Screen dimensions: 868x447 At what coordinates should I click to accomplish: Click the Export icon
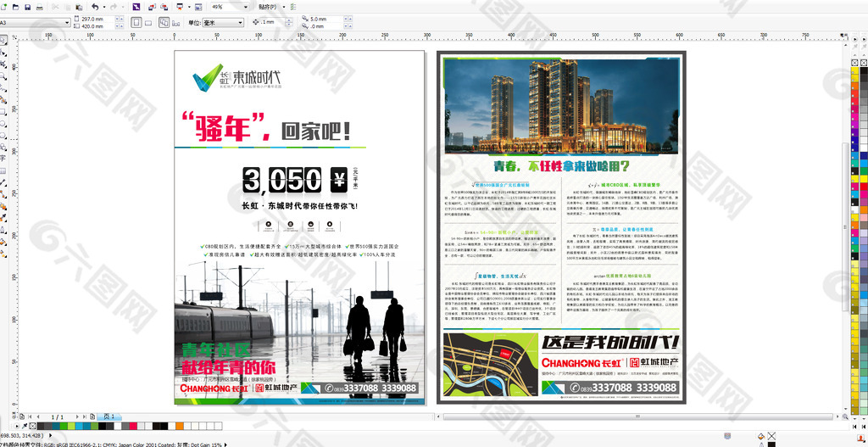[x=164, y=7]
